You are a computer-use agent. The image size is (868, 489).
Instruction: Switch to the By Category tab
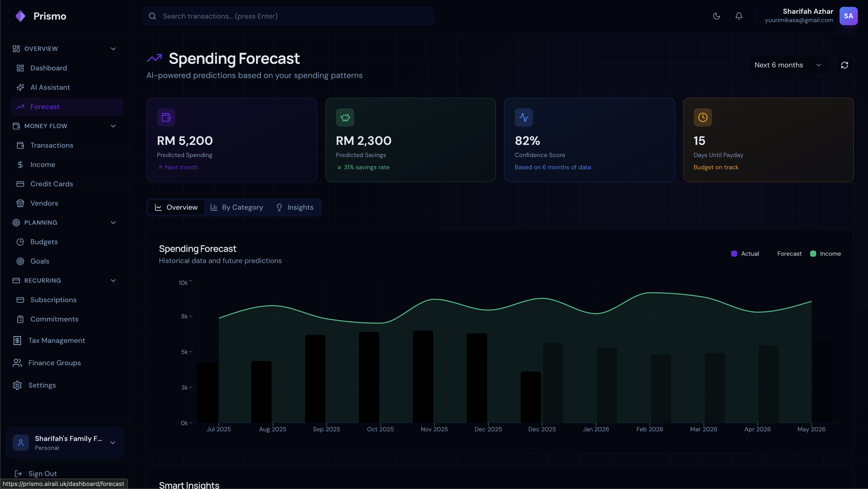point(236,207)
